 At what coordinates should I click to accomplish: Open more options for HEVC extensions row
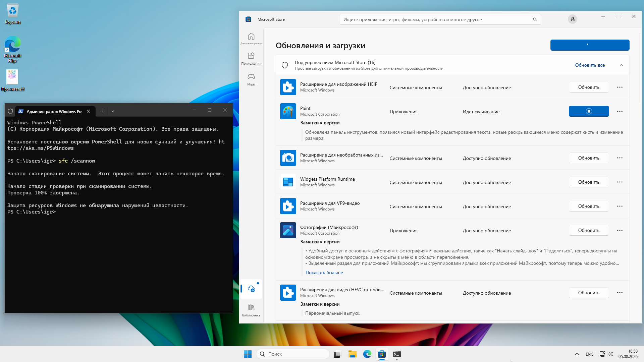(x=620, y=293)
